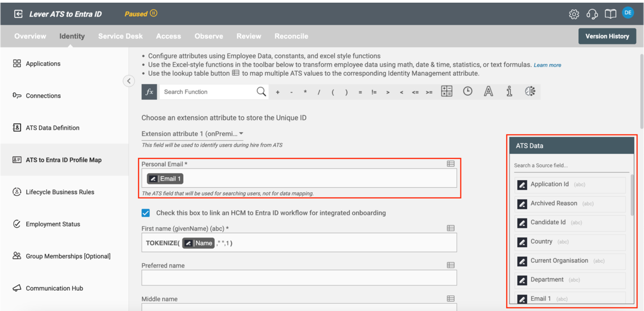Open date and time functions clock icon
Image resolution: width=644 pixels, height=311 pixels.
click(x=467, y=91)
